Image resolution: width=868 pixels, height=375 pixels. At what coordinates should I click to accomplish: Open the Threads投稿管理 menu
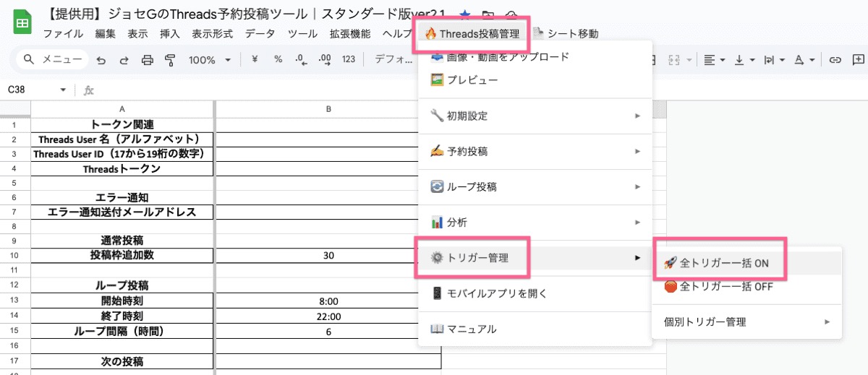472,33
